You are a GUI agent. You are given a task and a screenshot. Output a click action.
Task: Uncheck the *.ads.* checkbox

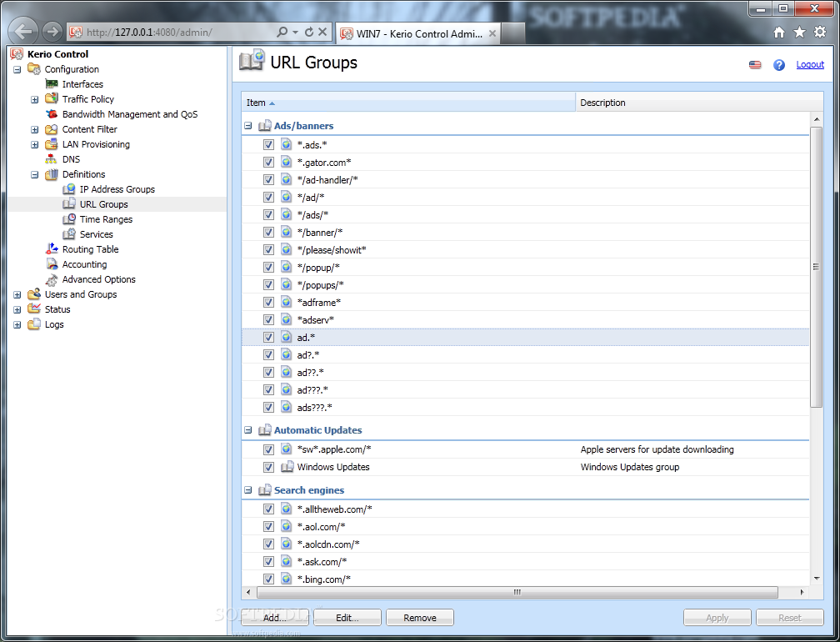tap(268, 145)
